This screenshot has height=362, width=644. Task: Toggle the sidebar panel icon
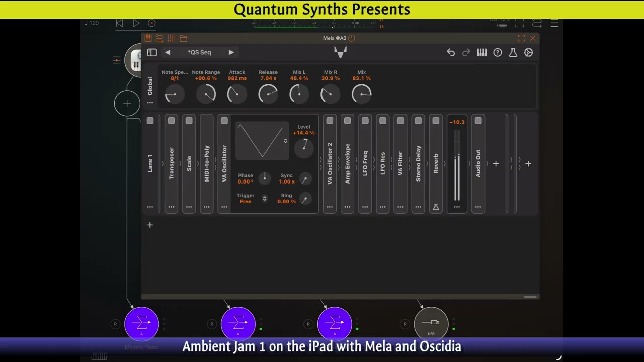point(152,52)
